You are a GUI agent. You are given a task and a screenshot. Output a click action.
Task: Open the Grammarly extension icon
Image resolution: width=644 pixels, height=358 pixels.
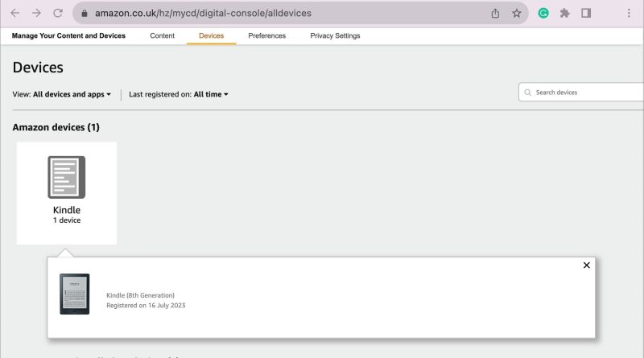[543, 13]
